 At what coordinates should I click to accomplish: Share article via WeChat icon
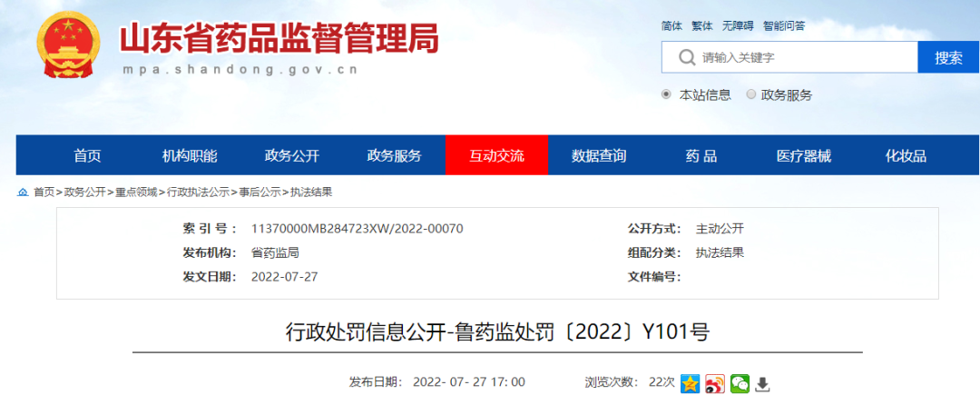click(740, 383)
